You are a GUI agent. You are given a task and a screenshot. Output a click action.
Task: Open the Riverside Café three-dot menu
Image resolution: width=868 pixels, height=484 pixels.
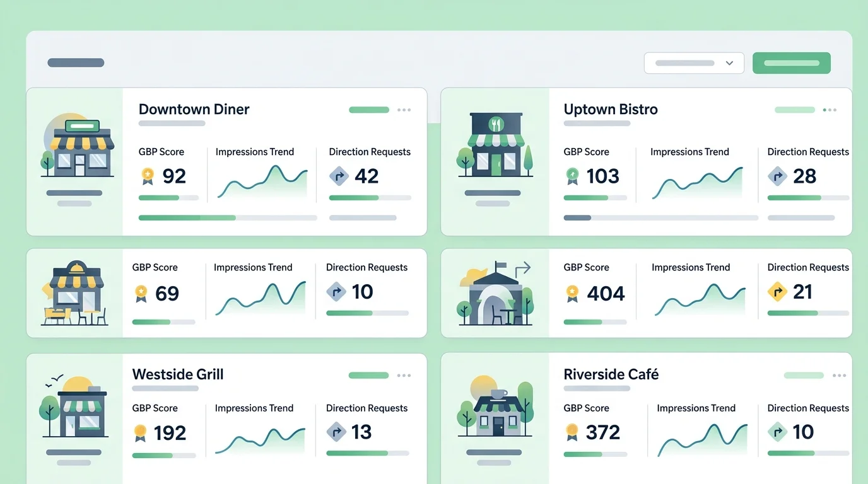[x=839, y=376]
